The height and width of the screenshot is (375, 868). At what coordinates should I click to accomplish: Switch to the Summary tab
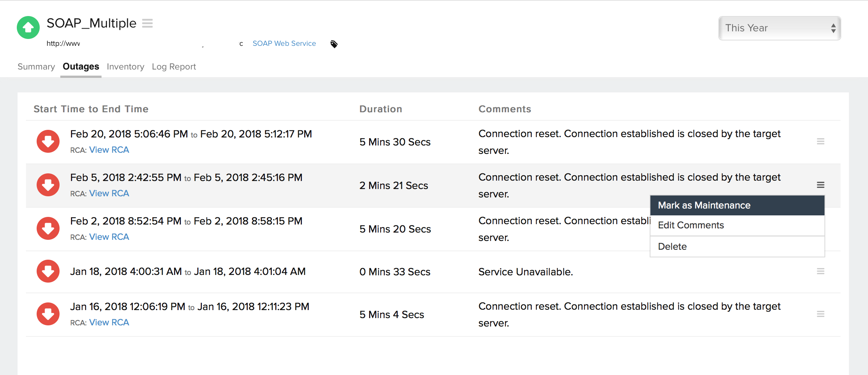tap(36, 67)
